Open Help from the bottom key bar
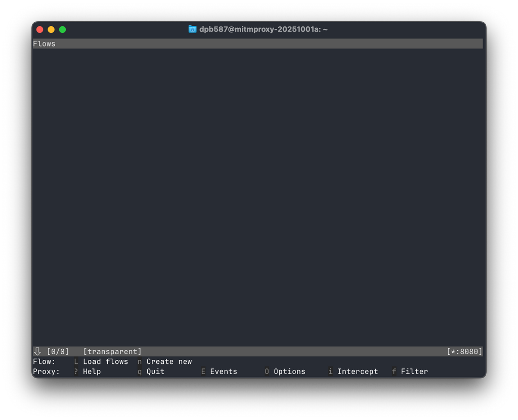The height and width of the screenshot is (420, 518). click(x=92, y=371)
